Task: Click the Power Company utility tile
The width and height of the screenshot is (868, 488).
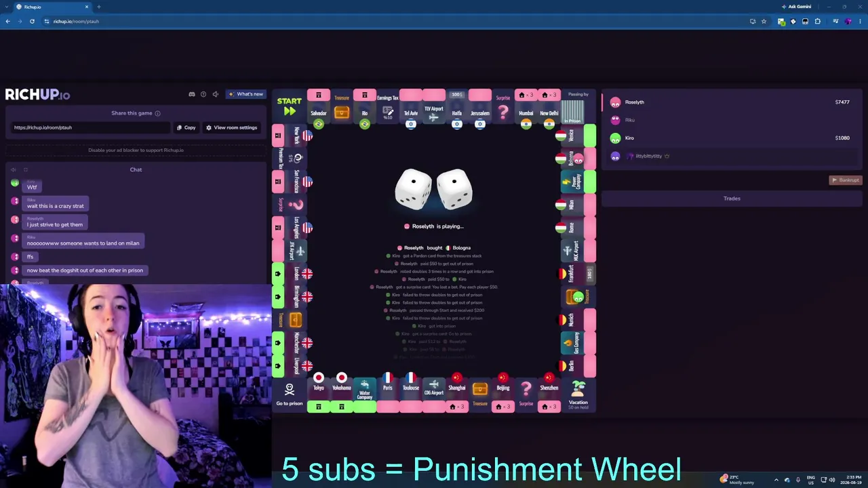Action: point(578,182)
